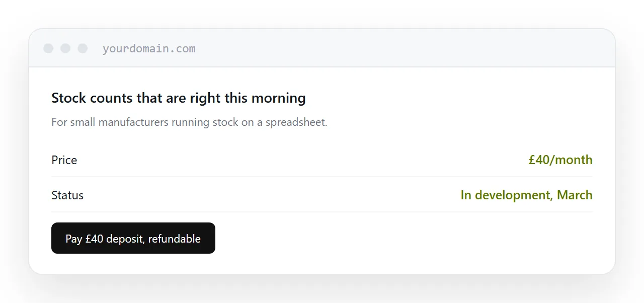Click the middle gray window dot

(65, 48)
